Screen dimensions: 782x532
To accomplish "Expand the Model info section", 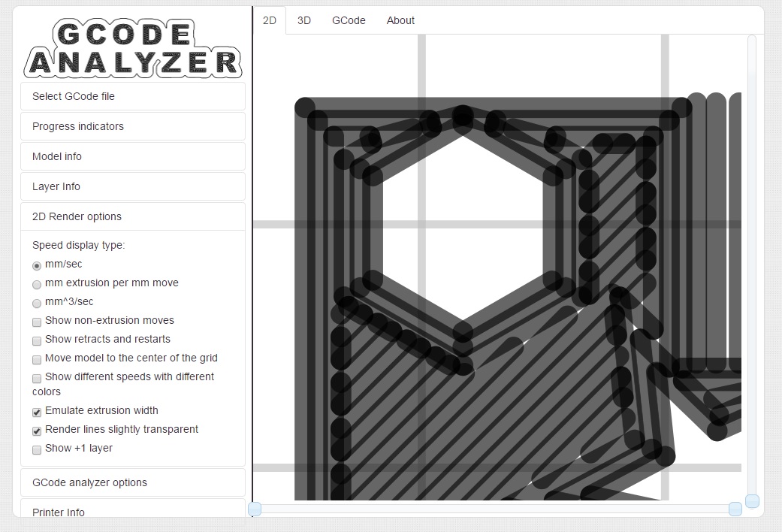I will point(133,156).
